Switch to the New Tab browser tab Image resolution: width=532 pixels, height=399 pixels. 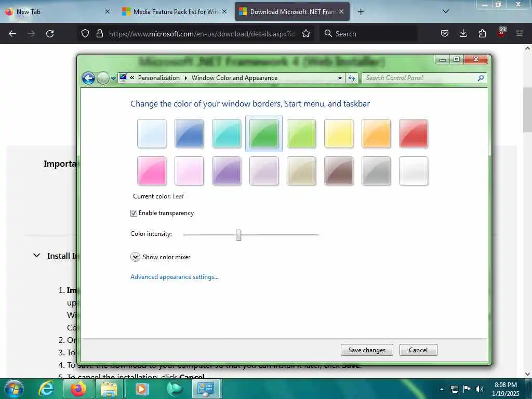[58, 11]
